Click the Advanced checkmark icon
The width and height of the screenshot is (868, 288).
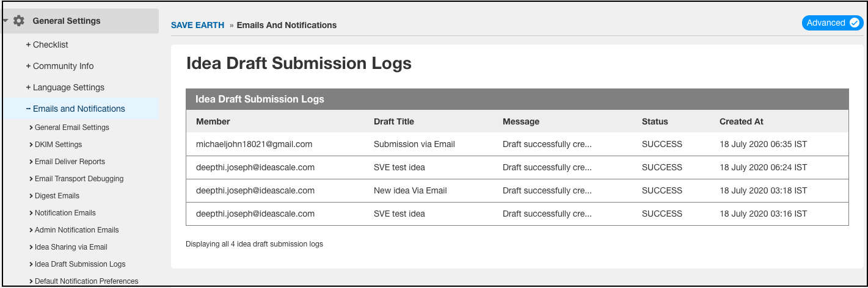point(855,23)
